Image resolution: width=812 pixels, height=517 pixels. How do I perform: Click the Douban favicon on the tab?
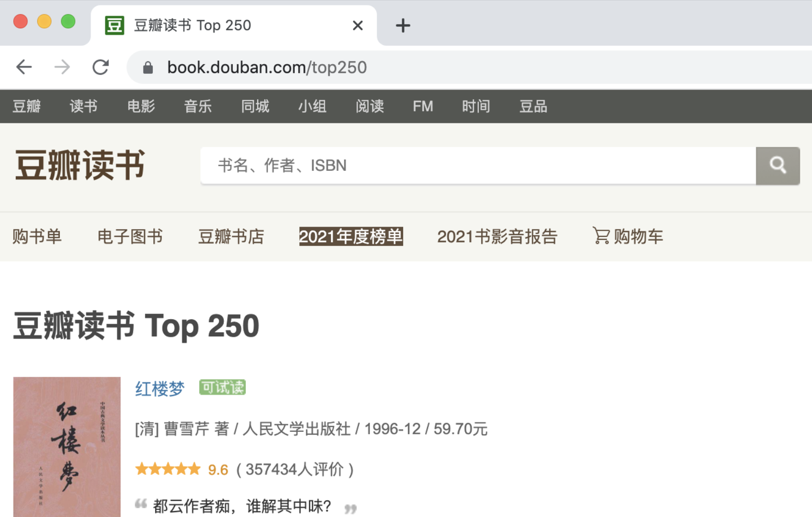tap(114, 25)
